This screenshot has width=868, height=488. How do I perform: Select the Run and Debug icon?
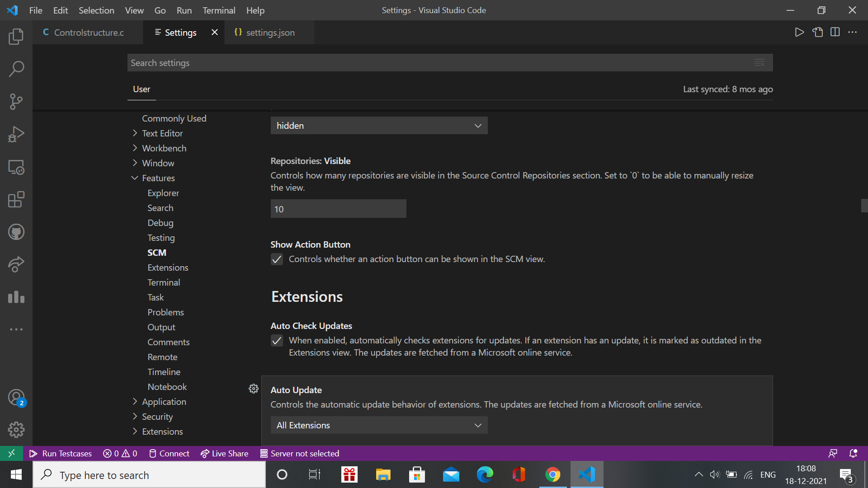pyautogui.click(x=16, y=134)
